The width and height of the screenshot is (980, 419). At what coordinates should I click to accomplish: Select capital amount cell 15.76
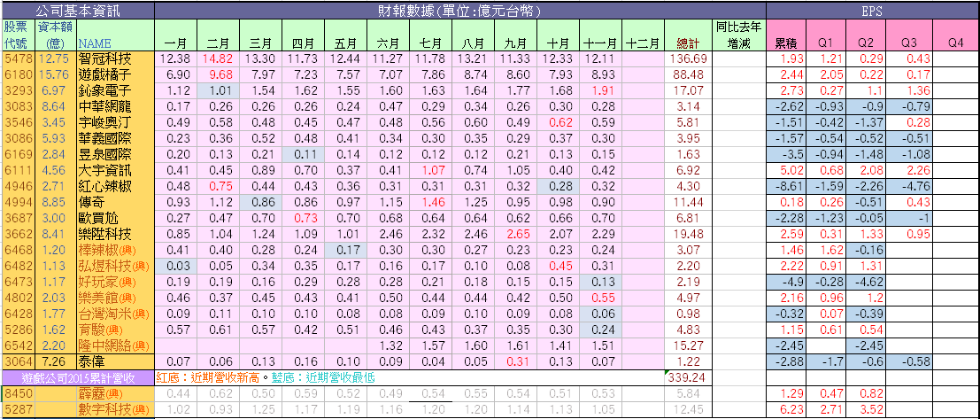click(54, 74)
